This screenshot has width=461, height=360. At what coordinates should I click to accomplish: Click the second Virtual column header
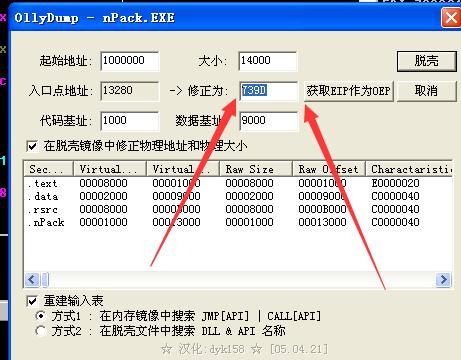183,169
